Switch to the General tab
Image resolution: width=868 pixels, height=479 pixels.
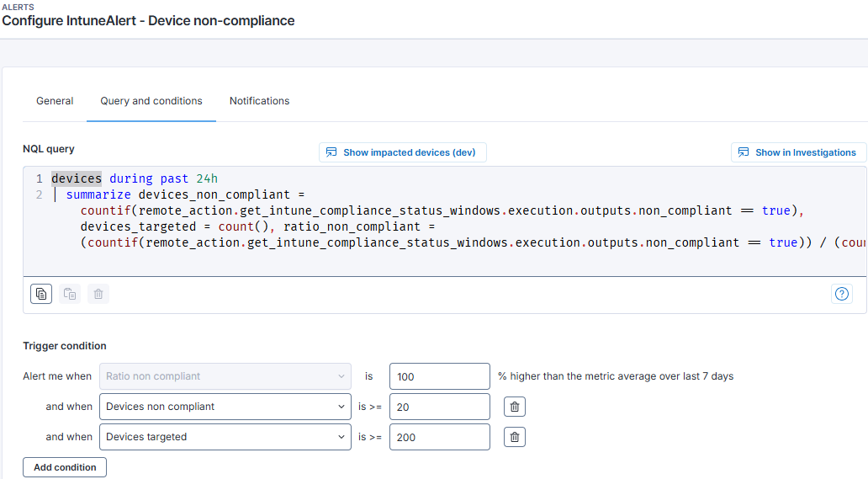coord(55,101)
